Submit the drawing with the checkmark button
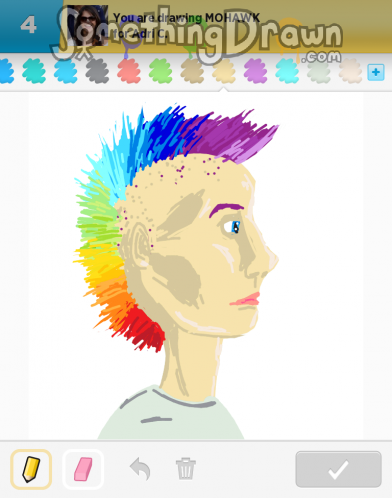 (338, 469)
